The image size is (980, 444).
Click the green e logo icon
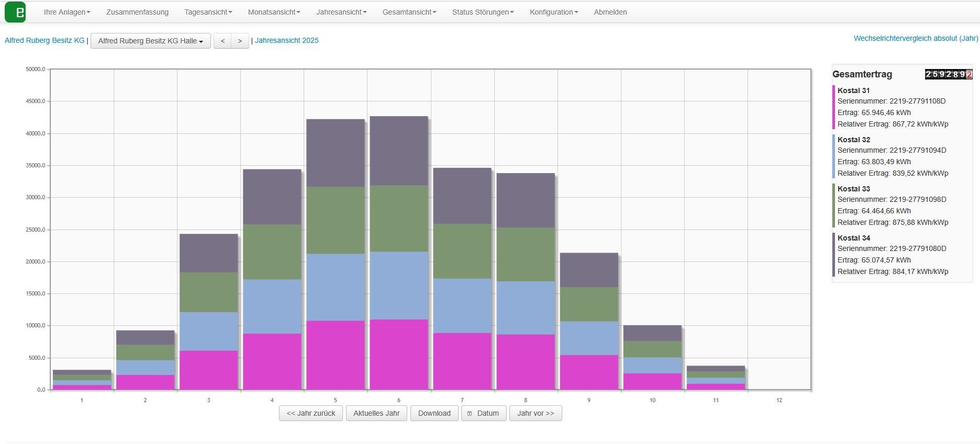15,12
